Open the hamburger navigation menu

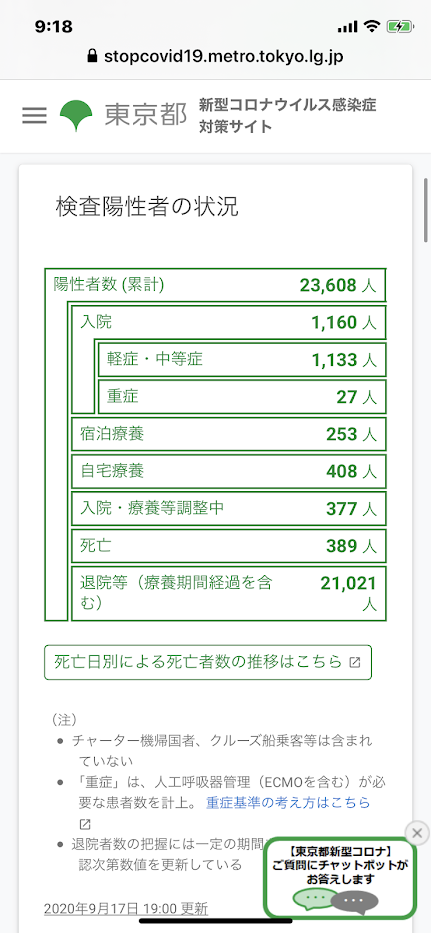click(x=34, y=115)
